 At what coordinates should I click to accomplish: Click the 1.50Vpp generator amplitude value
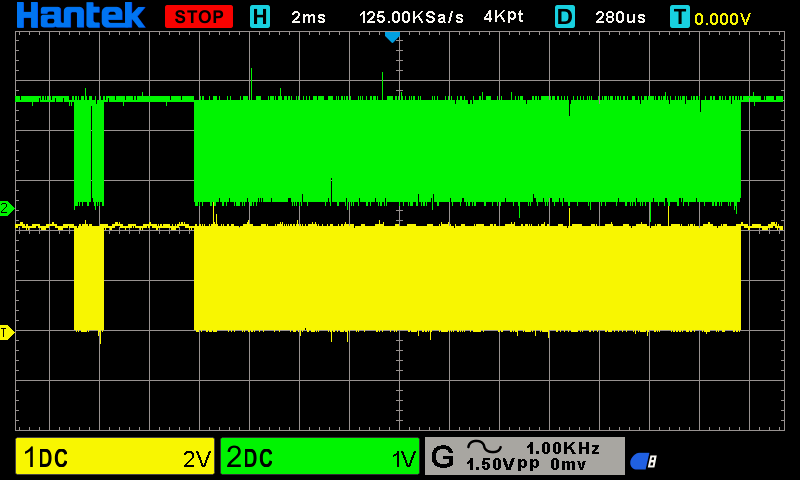pyautogui.click(x=503, y=464)
